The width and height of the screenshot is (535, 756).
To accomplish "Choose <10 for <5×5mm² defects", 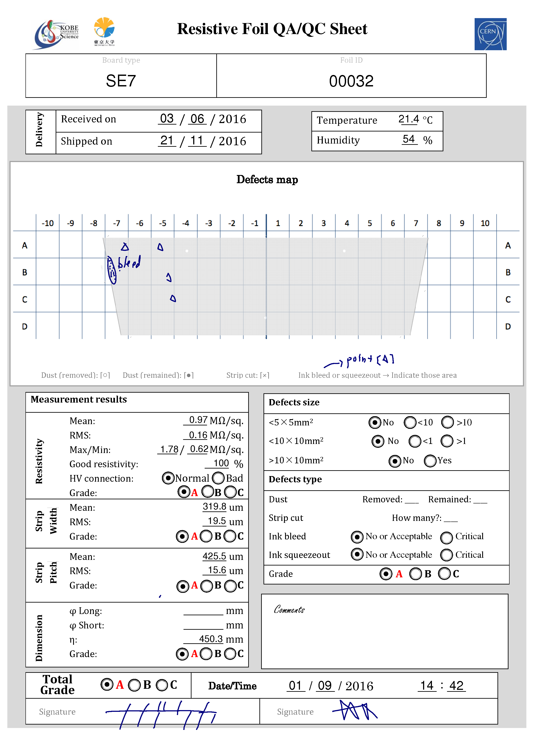I will click(x=410, y=422).
